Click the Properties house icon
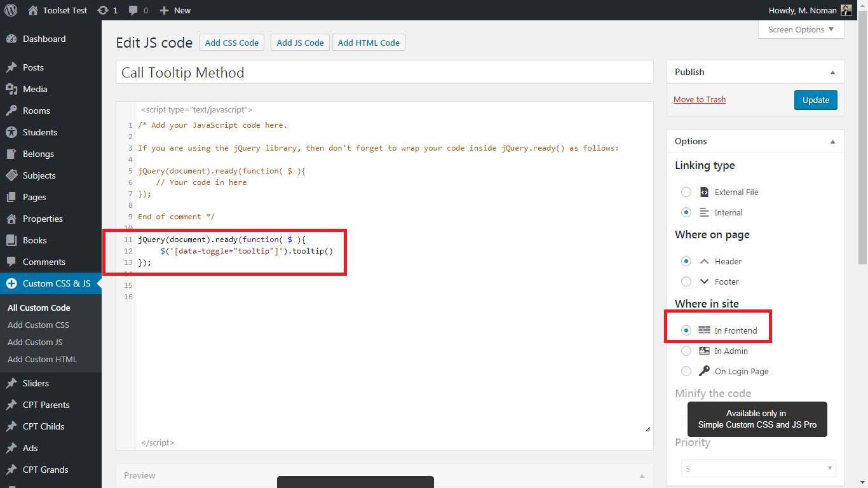 coord(11,219)
